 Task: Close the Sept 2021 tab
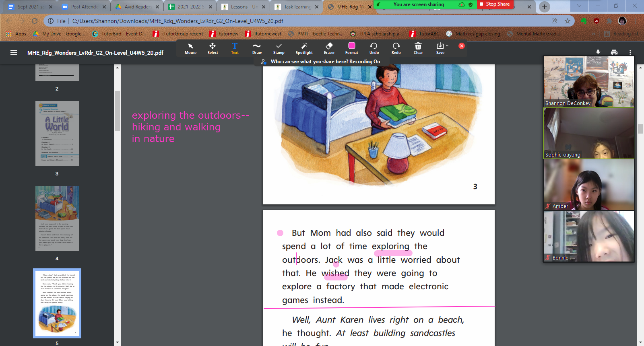point(51,7)
